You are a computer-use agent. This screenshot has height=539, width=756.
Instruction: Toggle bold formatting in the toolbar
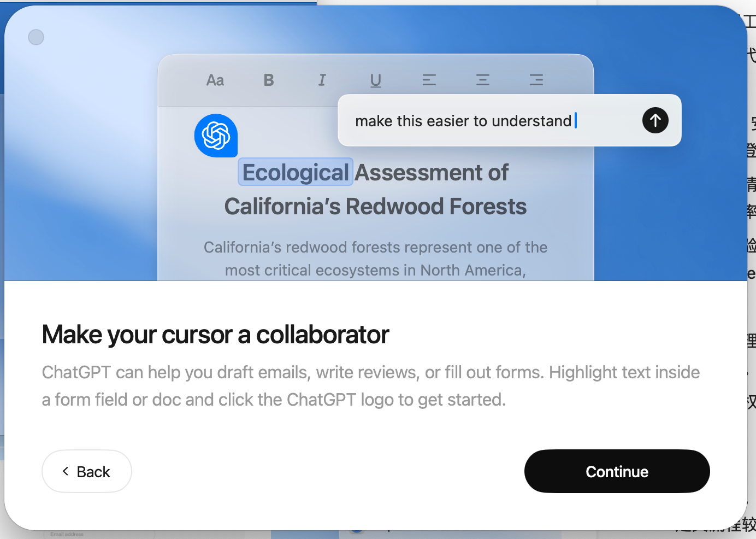269,80
